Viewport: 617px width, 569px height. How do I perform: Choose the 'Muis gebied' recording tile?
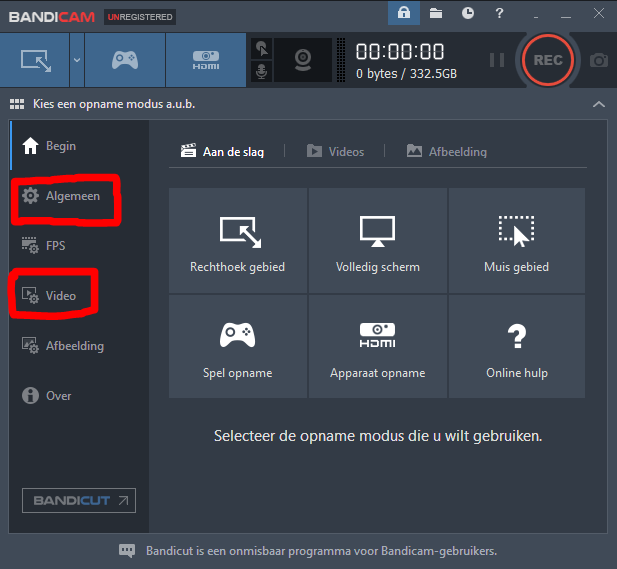point(517,240)
